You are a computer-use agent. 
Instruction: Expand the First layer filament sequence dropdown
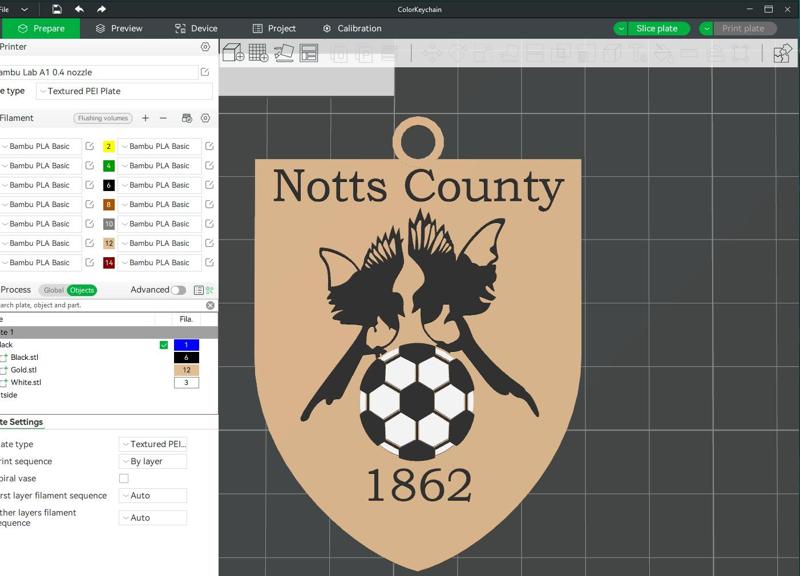coord(153,495)
